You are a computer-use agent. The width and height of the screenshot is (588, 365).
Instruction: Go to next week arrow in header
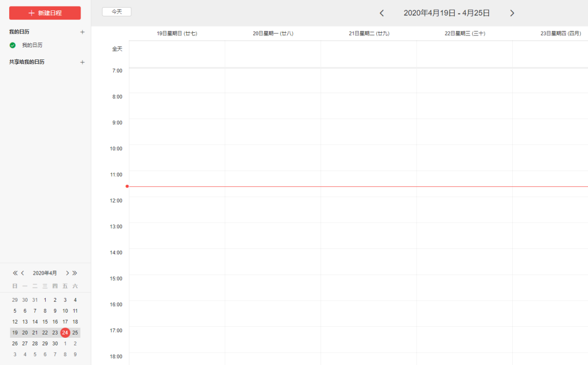512,13
